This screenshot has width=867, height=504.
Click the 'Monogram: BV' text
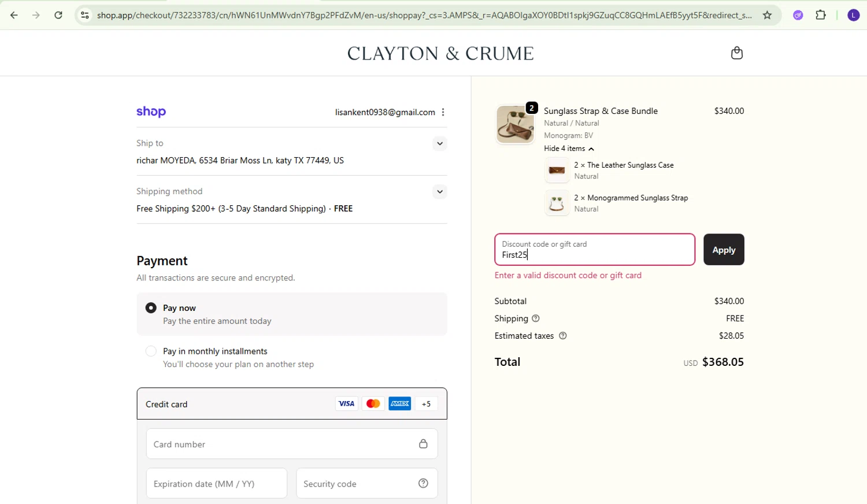(x=568, y=135)
